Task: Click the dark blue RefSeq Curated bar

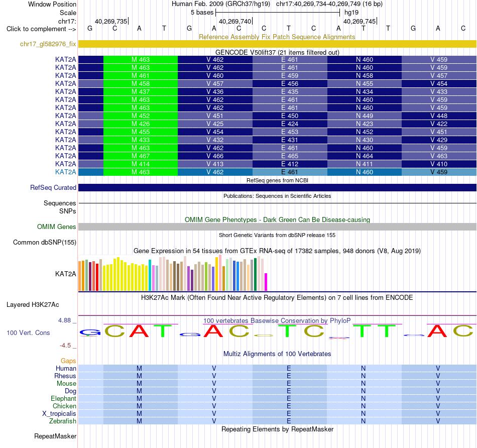Action: point(277,187)
